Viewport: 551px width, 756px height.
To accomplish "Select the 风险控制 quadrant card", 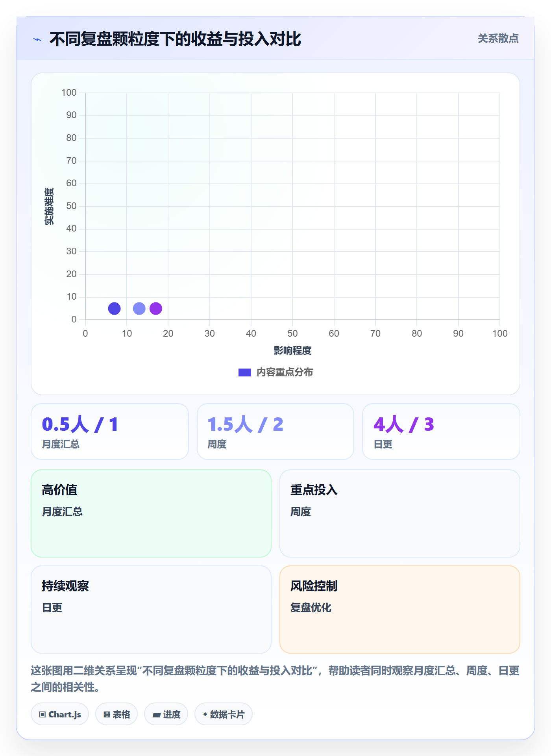I will pyautogui.click(x=400, y=610).
